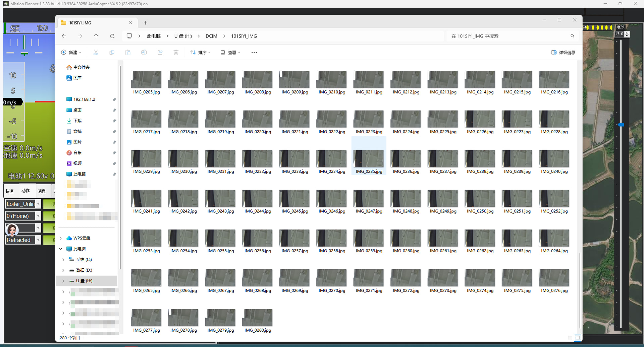The width and height of the screenshot is (644, 347).
Task: Switch to the 消息 tab
Action: click(42, 191)
